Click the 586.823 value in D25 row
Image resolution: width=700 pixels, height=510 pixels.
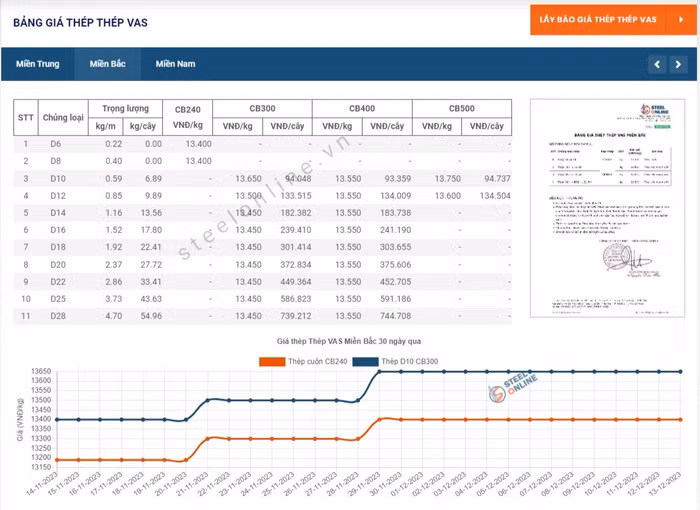tap(296, 299)
